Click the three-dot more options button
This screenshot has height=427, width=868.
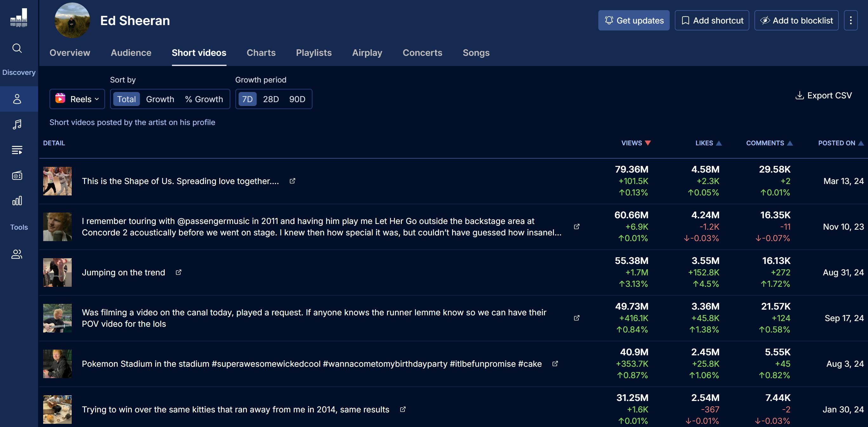tap(851, 21)
